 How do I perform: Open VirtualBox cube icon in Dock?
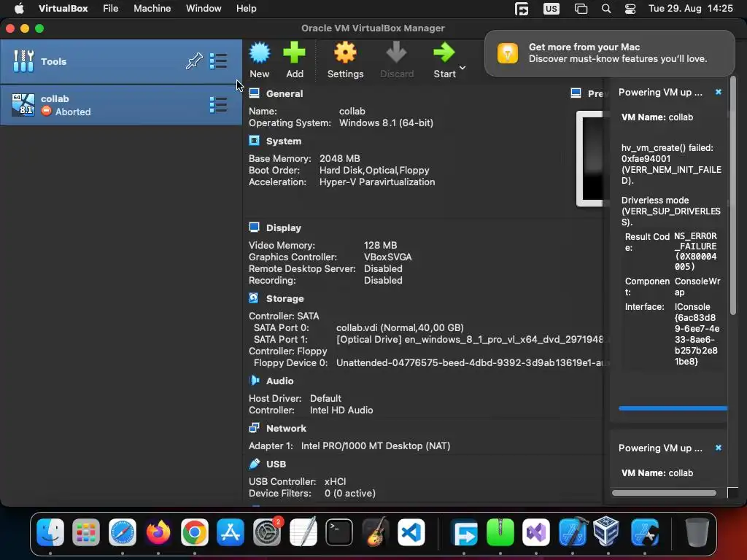click(606, 531)
